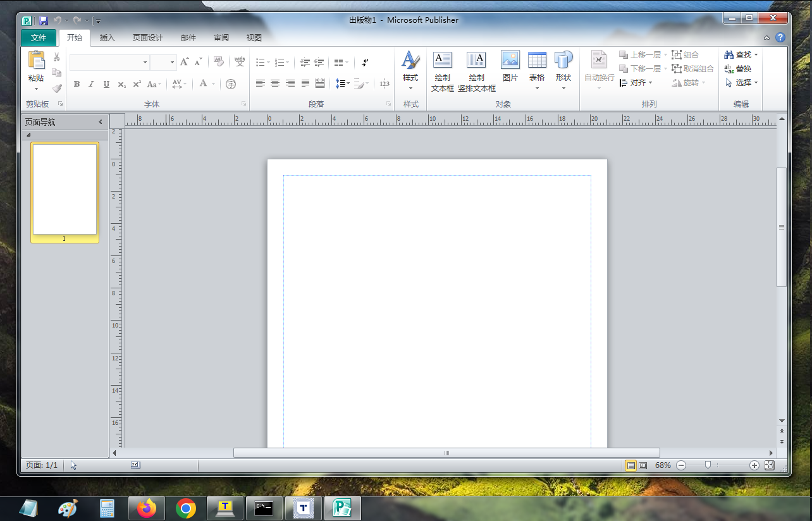Switch to the Insert (插入) tab
Viewport: 812px width, 521px height.
108,38
